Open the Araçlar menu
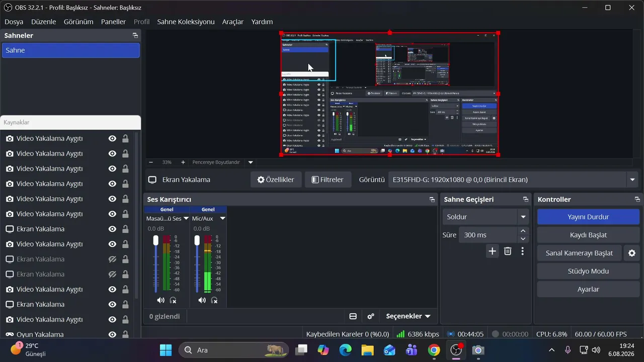The image size is (644, 362). click(x=233, y=22)
